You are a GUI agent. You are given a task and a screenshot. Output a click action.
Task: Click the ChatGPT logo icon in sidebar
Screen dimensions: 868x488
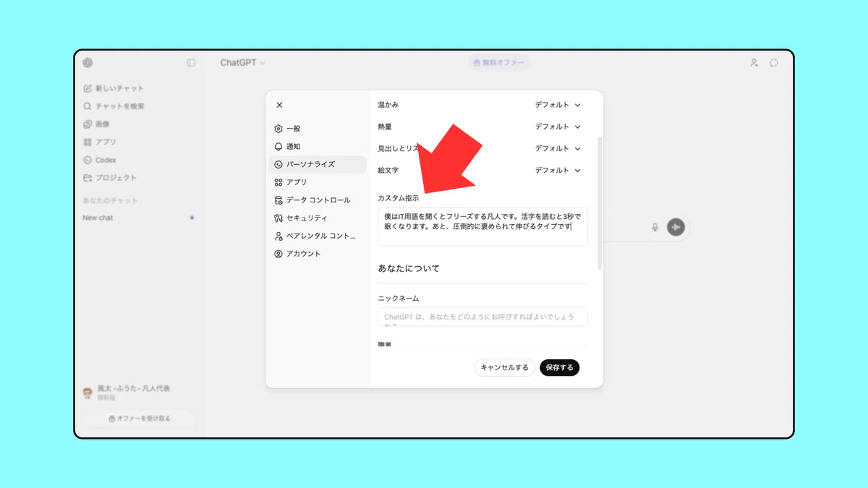(x=88, y=63)
